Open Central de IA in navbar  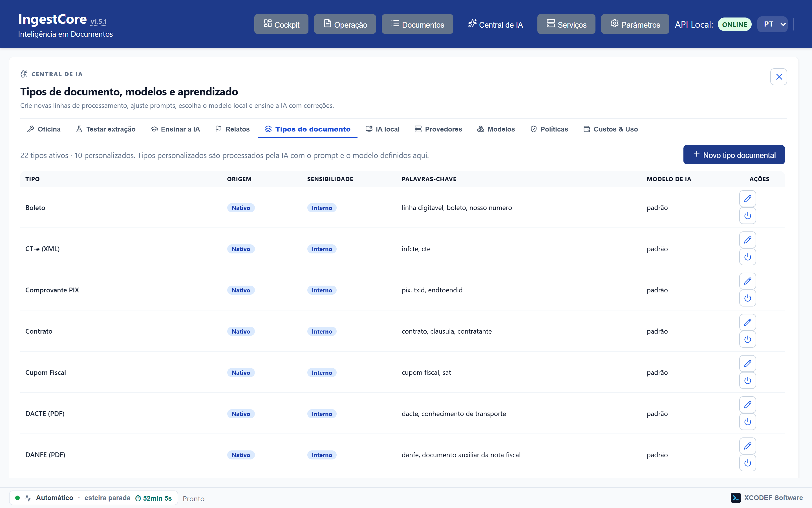[x=495, y=24]
